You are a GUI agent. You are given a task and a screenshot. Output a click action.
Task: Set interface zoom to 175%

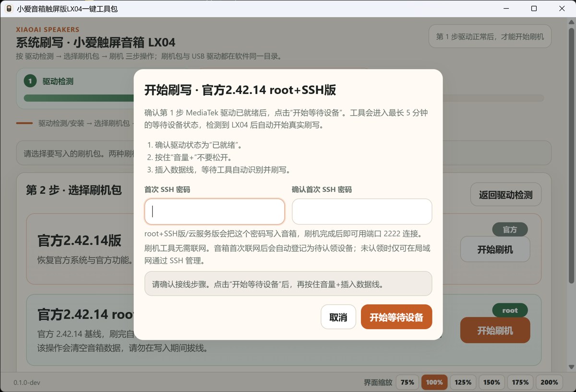click(520, 382)
